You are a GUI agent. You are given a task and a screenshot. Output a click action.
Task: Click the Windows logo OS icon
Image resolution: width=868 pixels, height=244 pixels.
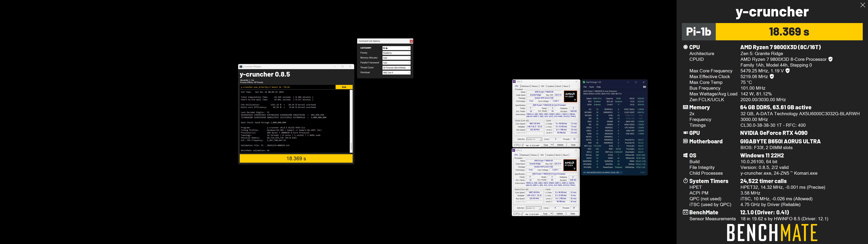click(x=685, y=155)
